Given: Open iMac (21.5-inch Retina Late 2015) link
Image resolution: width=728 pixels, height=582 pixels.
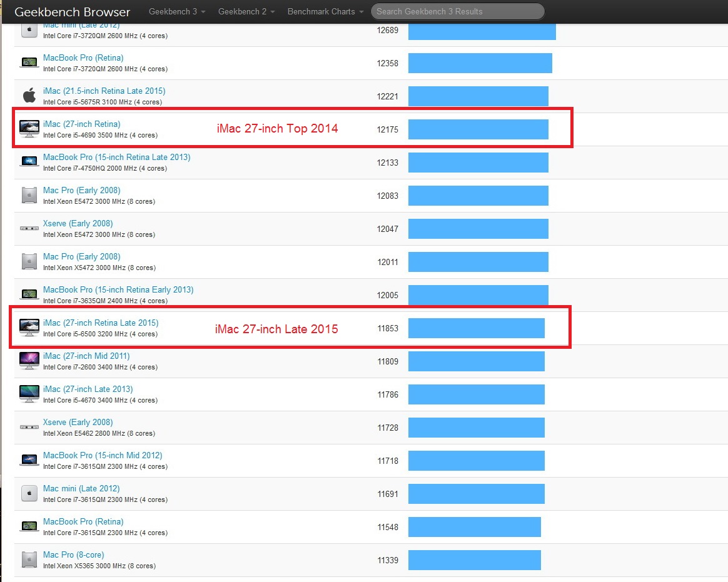Looking at the screenshot, I should click(104, 91).
